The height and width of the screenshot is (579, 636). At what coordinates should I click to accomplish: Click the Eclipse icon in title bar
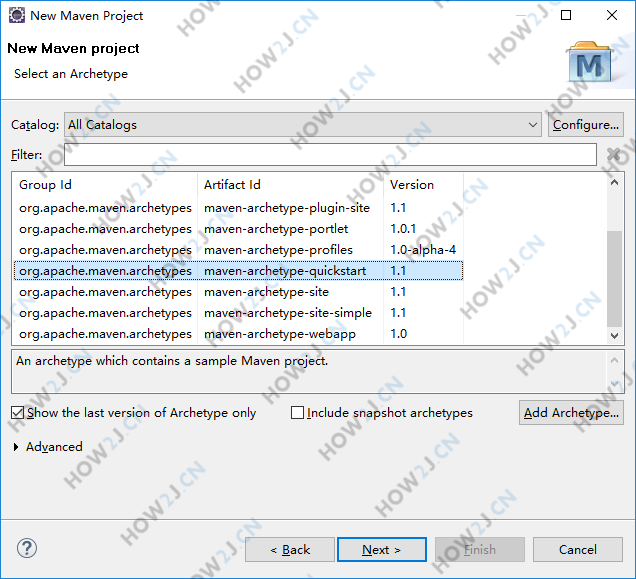pyautogui.click(x=17, y=15)
